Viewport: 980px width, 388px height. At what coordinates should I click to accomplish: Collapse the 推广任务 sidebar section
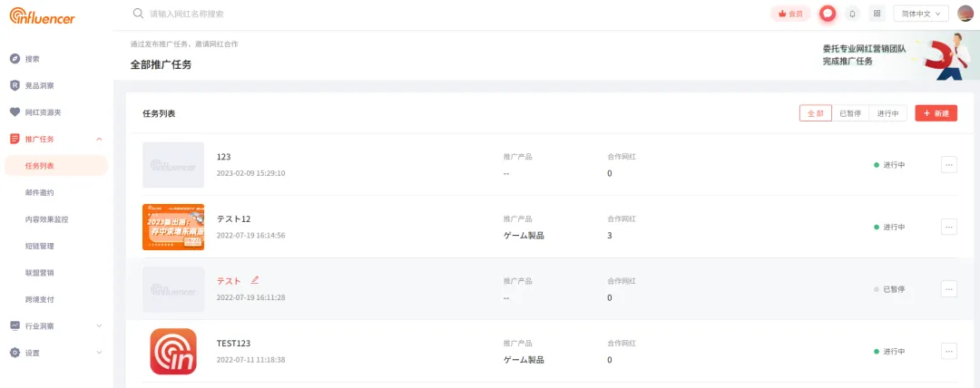pyautogui.click(x=100, y=140)
